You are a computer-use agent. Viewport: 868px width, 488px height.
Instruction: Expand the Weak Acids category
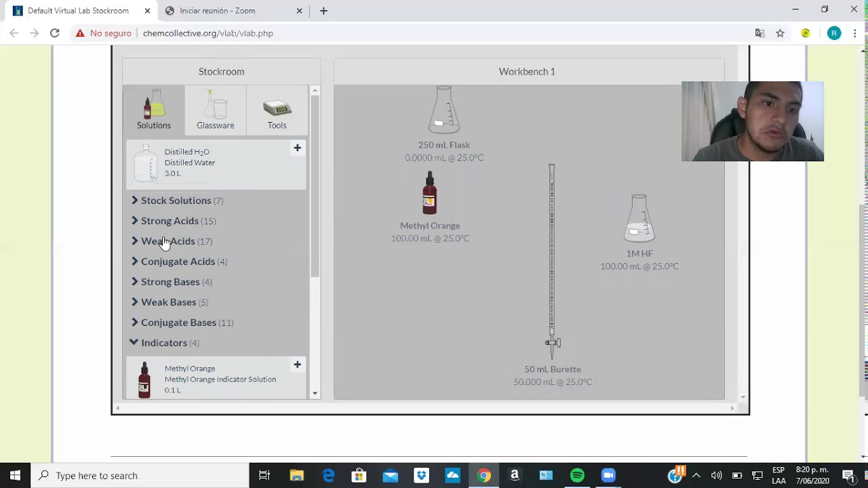[171, 241]
